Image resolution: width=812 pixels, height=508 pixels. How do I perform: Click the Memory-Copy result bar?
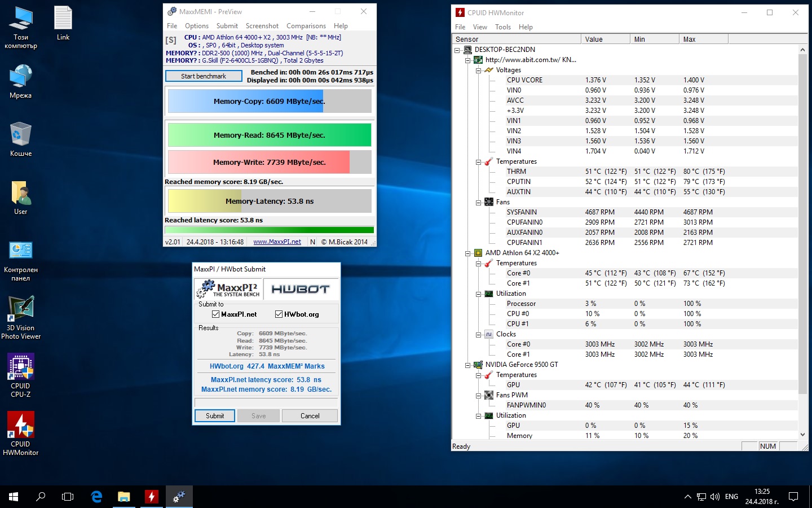(270, 102)
